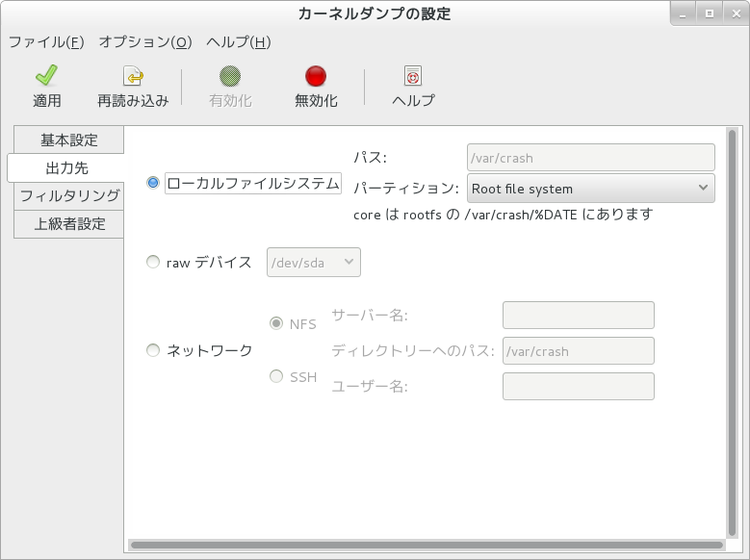Screen dimensions: 750x560
Task: Close the kernel dump settings window
Action: 733,13
